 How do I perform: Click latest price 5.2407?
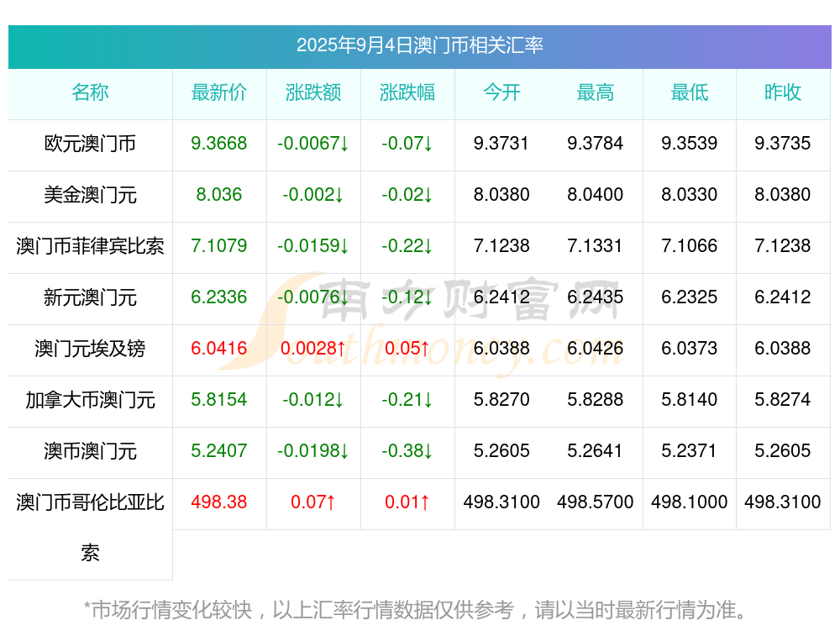tap(219, 450)
